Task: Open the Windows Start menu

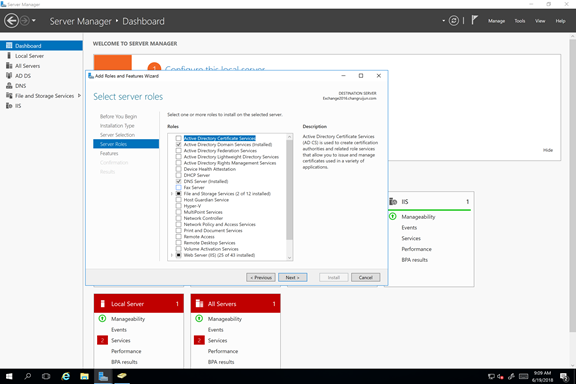Action: tap(9, 376)
